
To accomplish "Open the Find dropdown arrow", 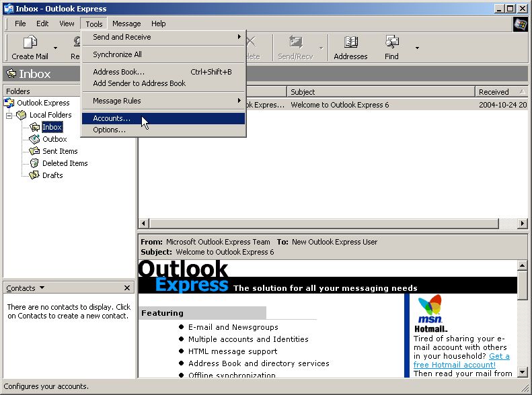I will tap(417, 48).
